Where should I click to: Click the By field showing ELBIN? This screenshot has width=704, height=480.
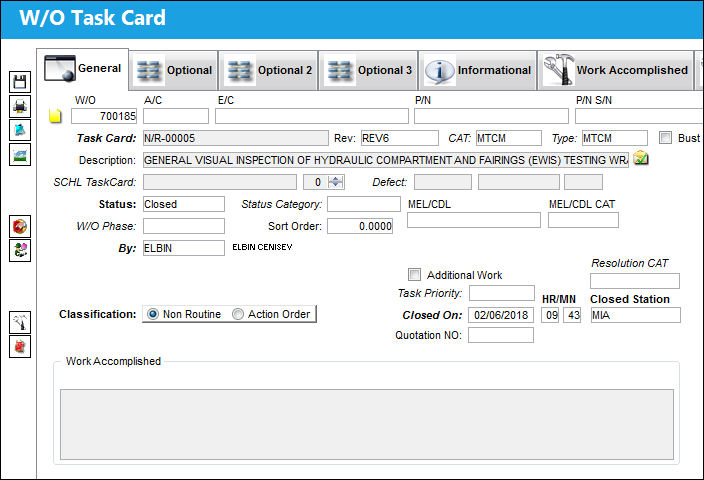pos(184,248)
